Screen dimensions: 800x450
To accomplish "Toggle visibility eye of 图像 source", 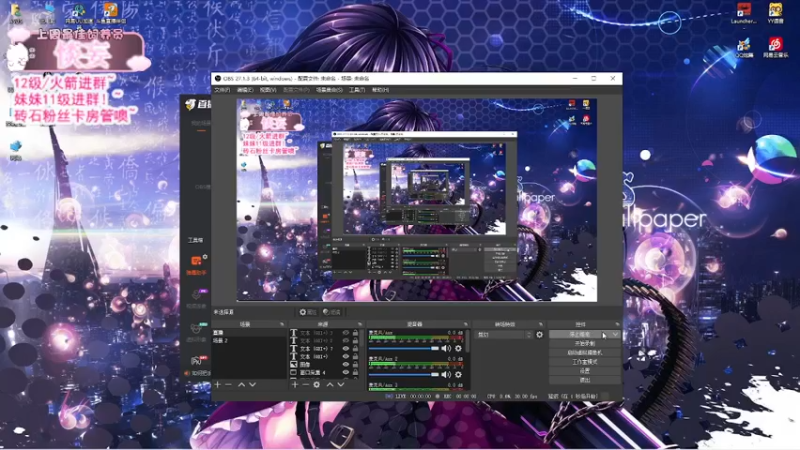I will (x=346, y=364).
